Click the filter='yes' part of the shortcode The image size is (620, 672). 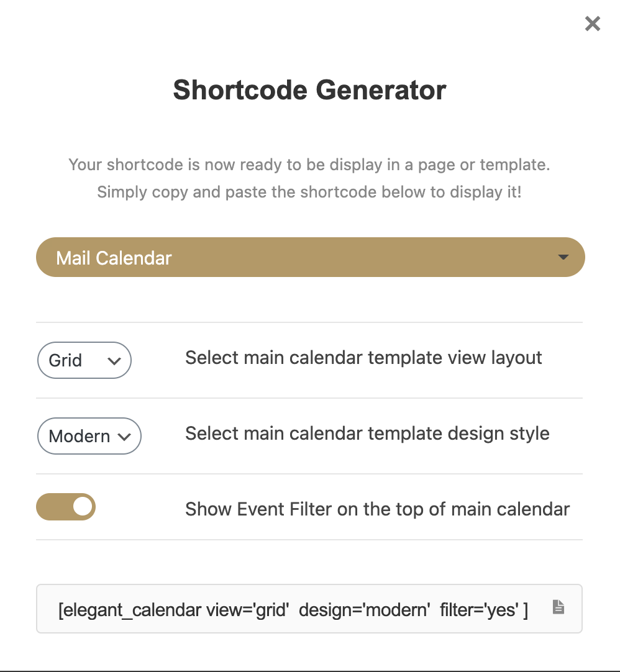pyautogui.click(x=478, y=610)
